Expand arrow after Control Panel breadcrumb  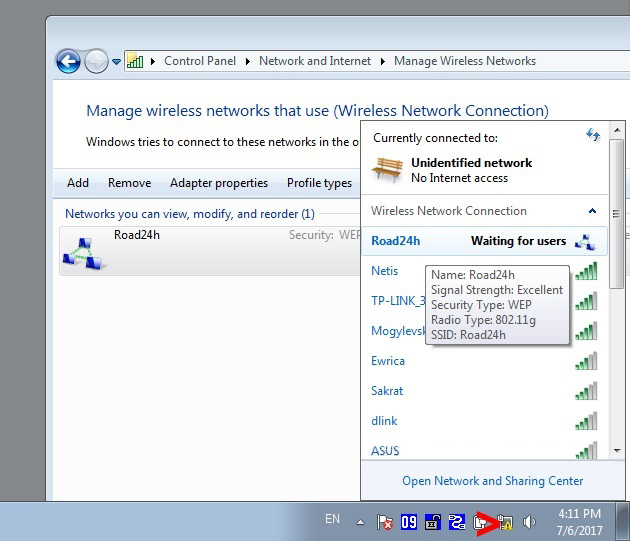(x=248, y=61)
